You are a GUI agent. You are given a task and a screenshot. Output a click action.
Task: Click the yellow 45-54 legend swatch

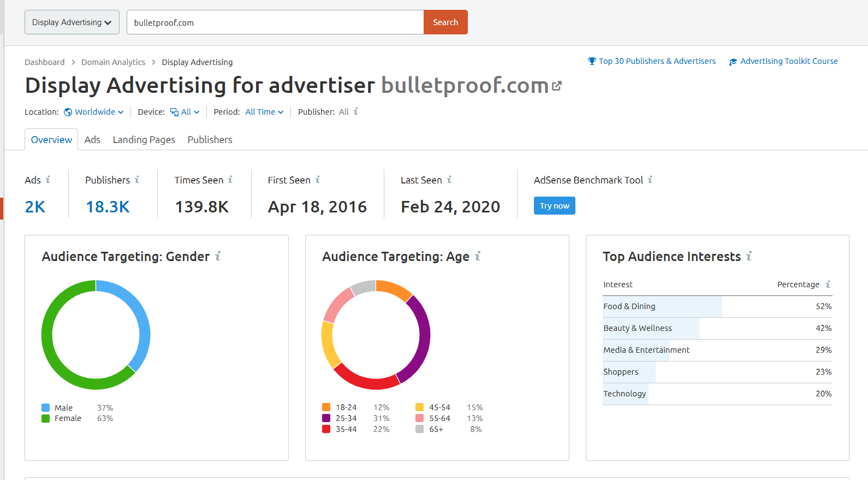(420, 407)
